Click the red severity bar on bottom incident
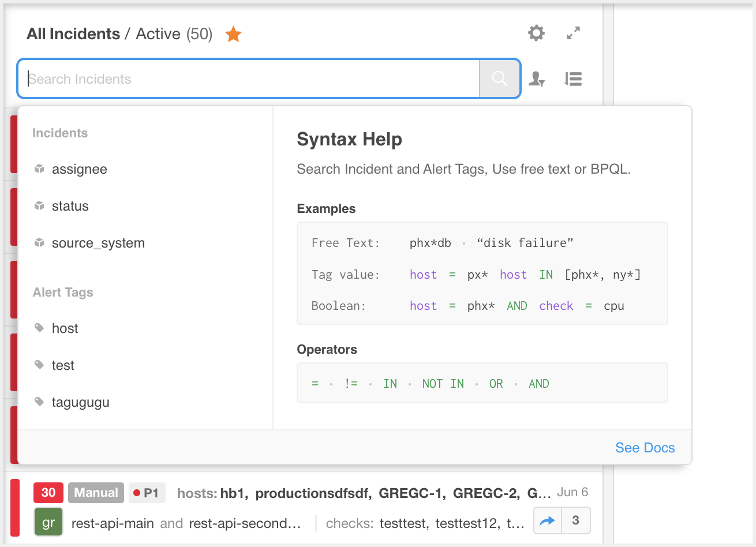 [x=13, y=508]
